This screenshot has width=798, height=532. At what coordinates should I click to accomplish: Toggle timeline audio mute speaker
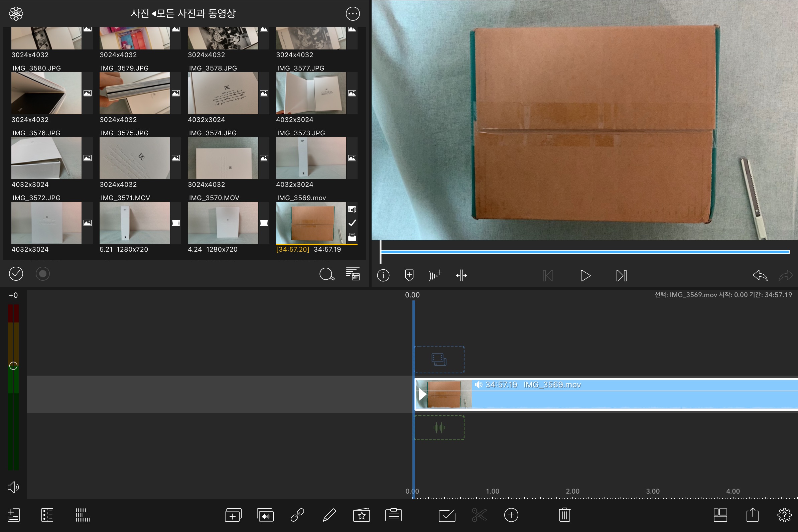point(13,487)
